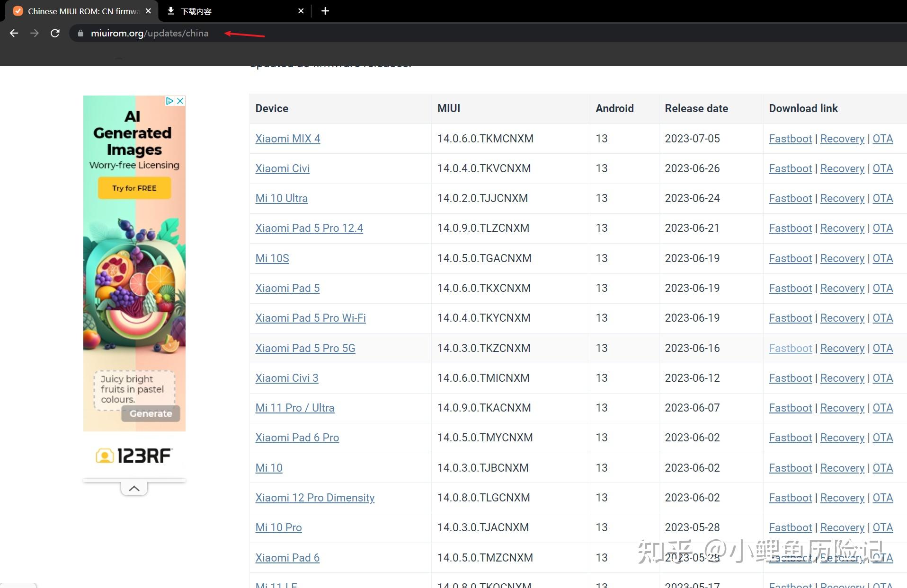The image size is (907, 588).
Task: Click the browser forward arrow
Action: pyautogui.click(x=35, y=33)
